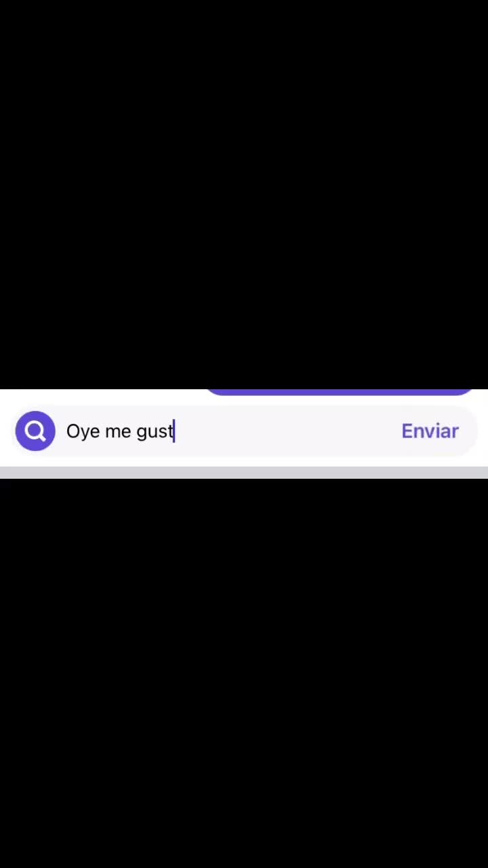Viewport: 488px width, 868px height.
Task: Tap the gray bar under the message input
Action: [x=244, y=473]
